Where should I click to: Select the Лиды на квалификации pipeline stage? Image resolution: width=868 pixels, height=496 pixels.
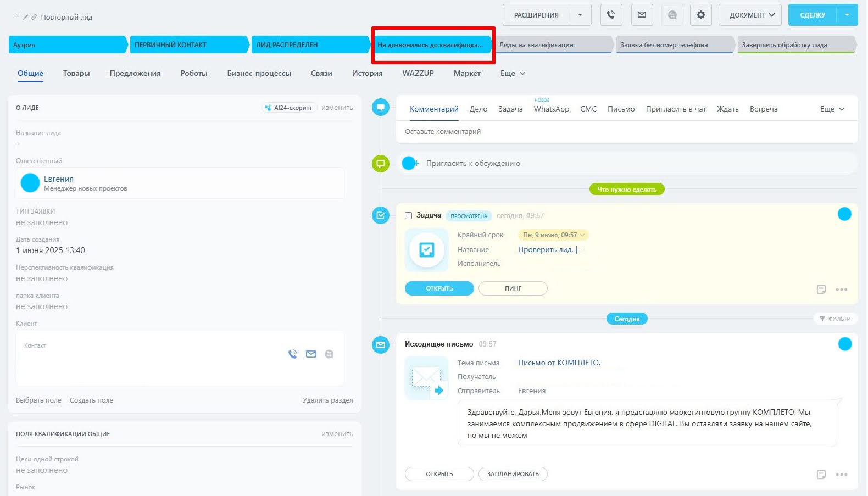(553, 45)
